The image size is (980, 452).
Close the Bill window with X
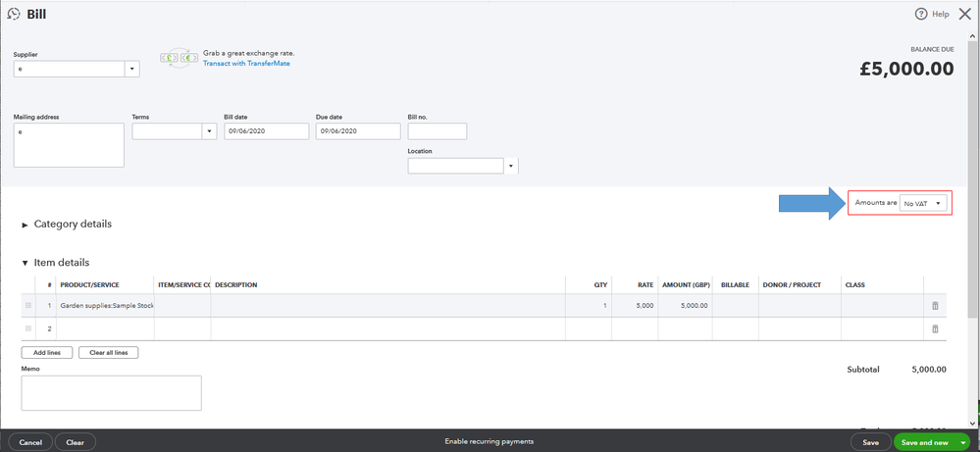pyautogui.click(x=964, y=14)
